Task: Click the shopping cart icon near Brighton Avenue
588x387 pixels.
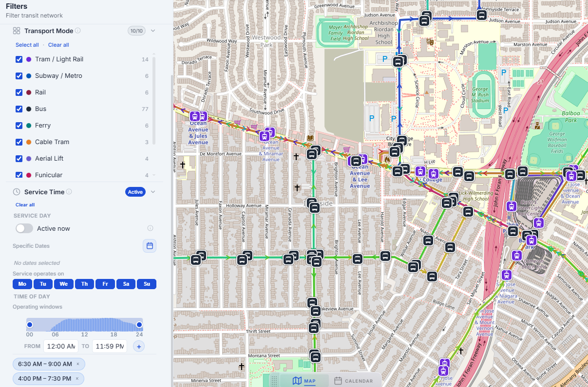Action: coord(346,149)
